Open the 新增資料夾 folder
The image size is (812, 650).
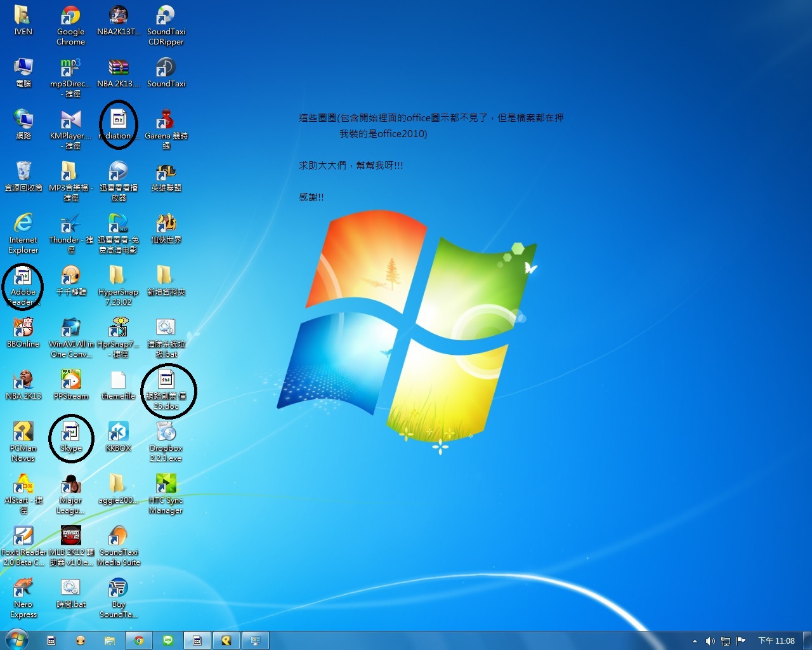pyautogui.click(x=166, y=281)
